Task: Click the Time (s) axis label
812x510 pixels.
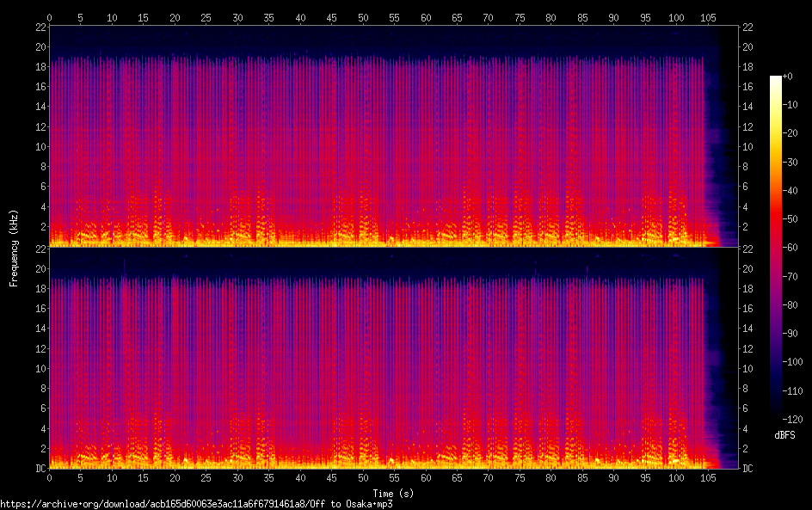Action: [395, 493]
